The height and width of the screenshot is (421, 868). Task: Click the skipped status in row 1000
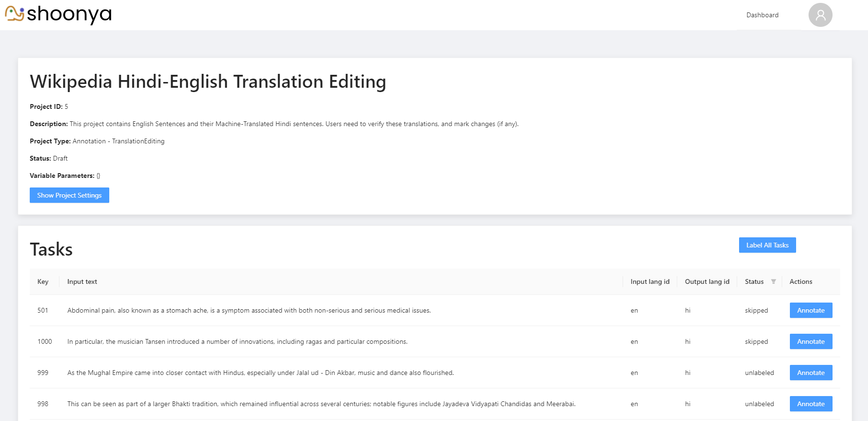[x=756, y=341]
